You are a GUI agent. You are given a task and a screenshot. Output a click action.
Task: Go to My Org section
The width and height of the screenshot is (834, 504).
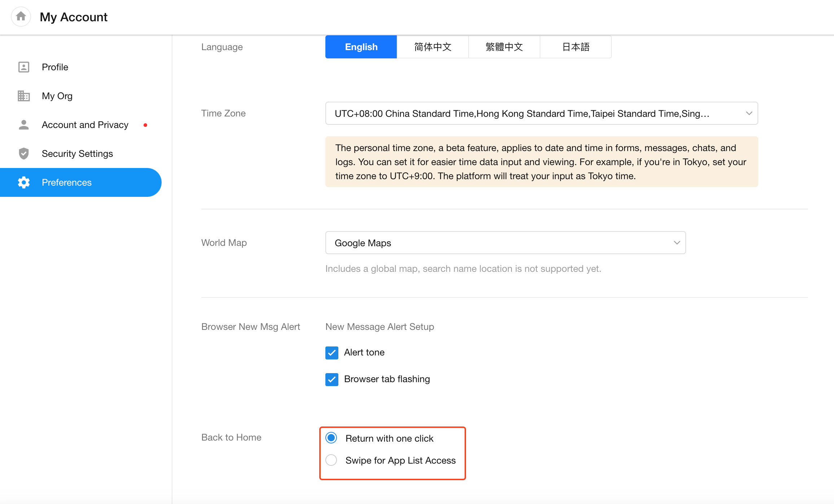[x=57, y=96]
